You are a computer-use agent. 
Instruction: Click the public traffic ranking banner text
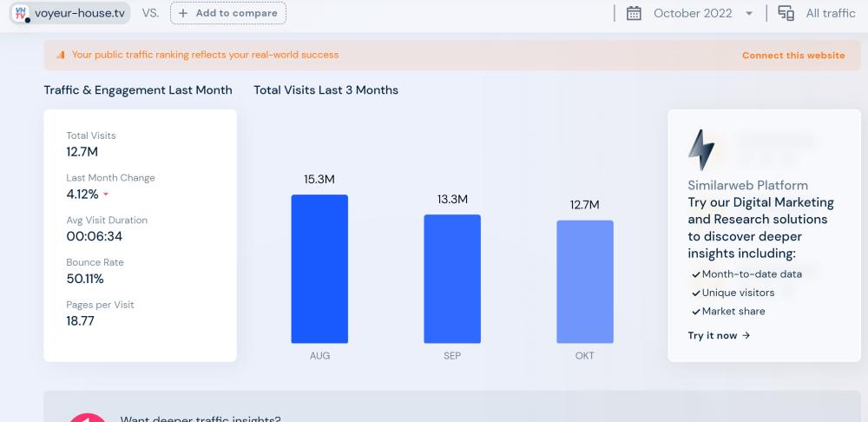(205, 55)
